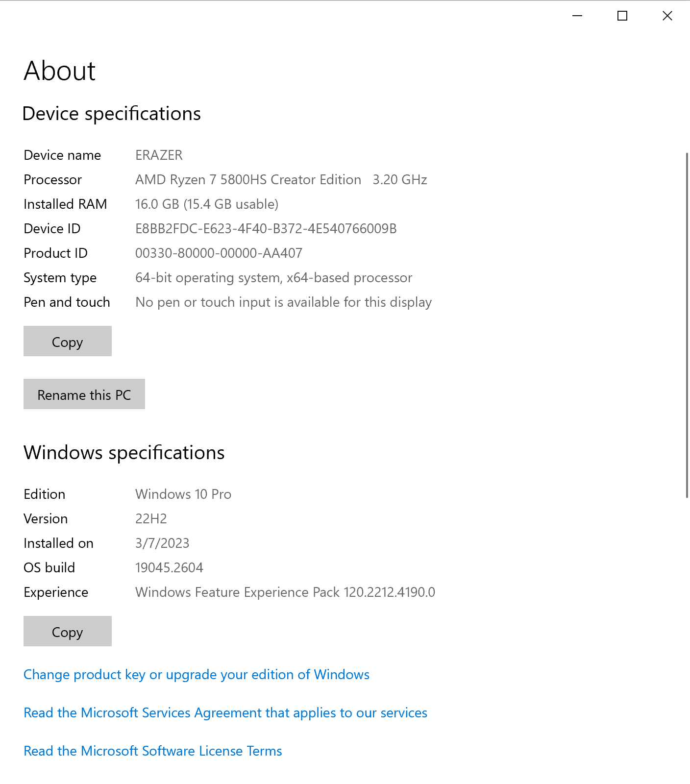
Task: Click the Product ID value
Action: tap(219, 253)
